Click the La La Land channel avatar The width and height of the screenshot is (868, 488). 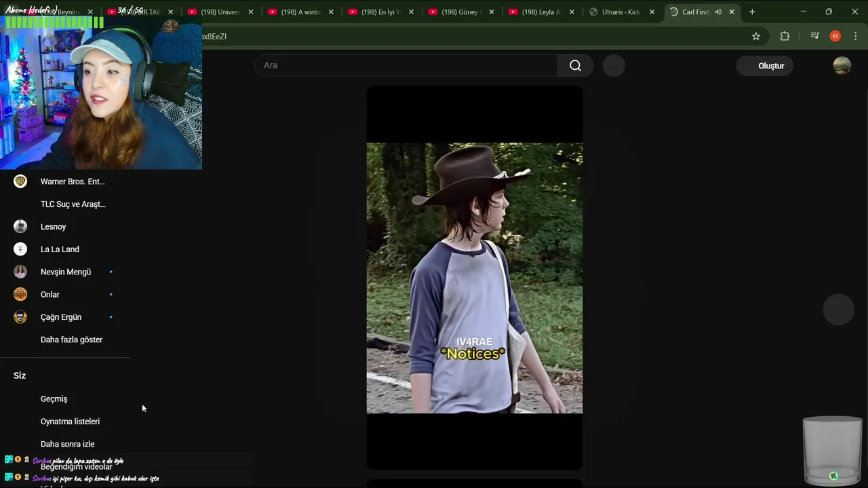(20, 249)
